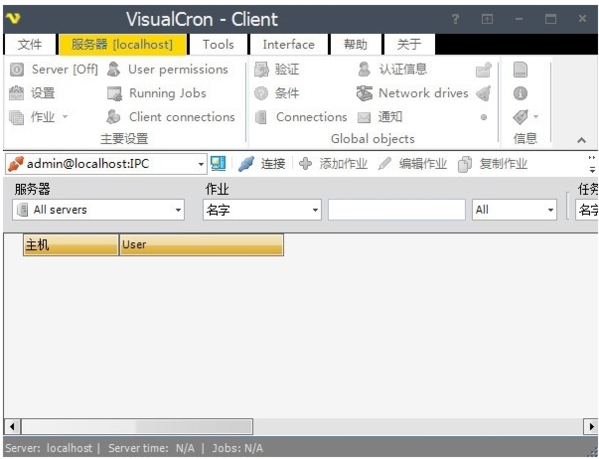This screenshot has height=459, width=599.
Task: Open the Connections icon
Action: (261, 117)
